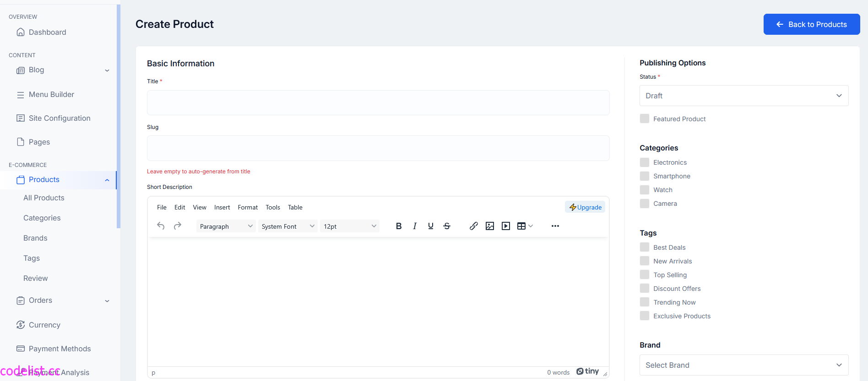This screenshot has width=868, height=381.
Task: Expand the Orders submenu chevron
Action: click(107, 301)
